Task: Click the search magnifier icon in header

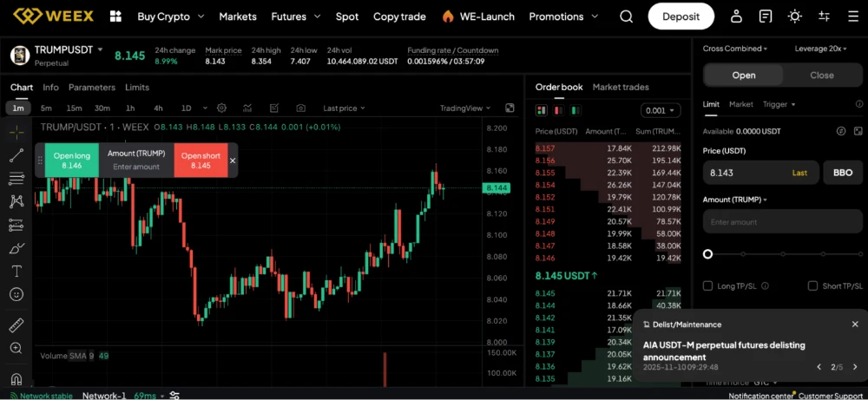Action: coord(627,16)
